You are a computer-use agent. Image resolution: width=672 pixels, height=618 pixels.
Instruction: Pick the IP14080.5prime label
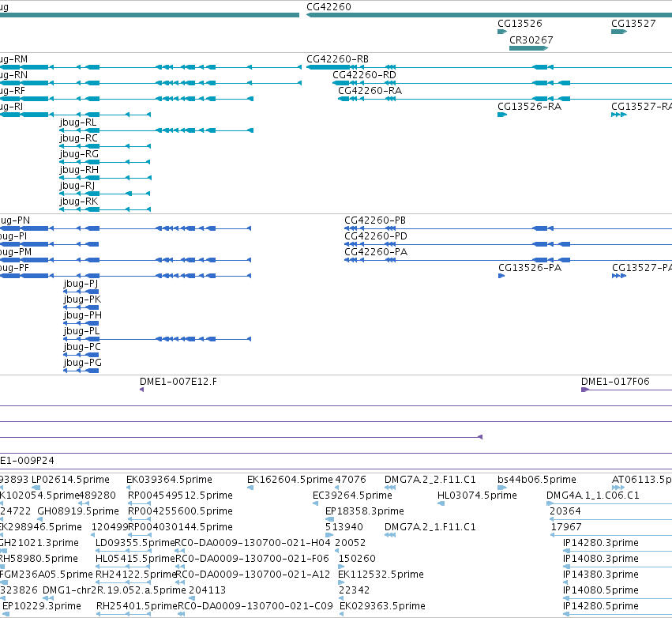(x=601, y=590)
